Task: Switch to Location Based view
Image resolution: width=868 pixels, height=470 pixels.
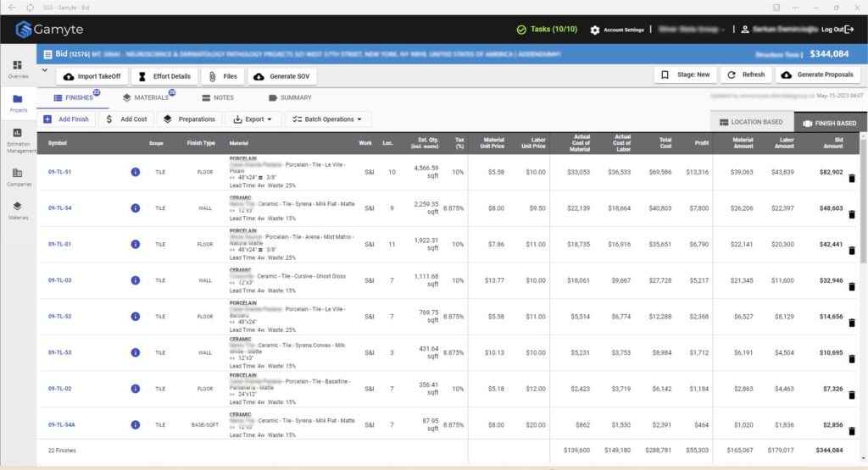Action: tap(751, 123)
